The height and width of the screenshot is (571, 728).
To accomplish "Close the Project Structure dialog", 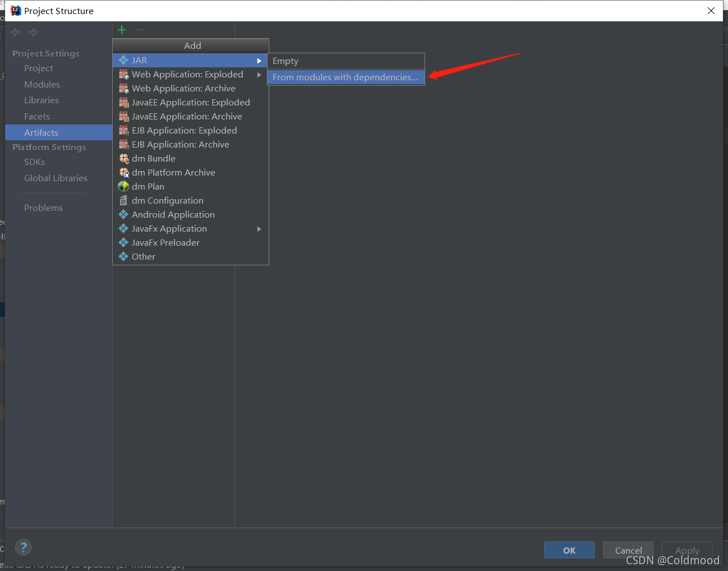I will click(711, 11).
